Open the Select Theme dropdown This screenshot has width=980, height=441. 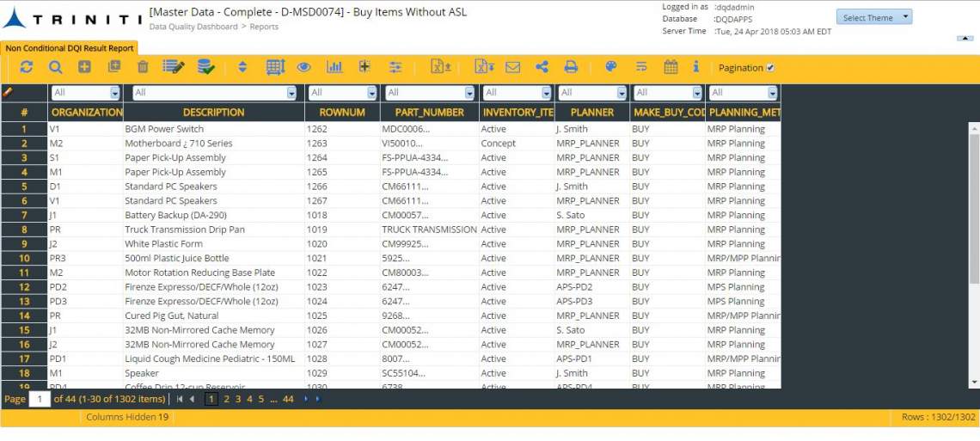[x=873, y=17]
